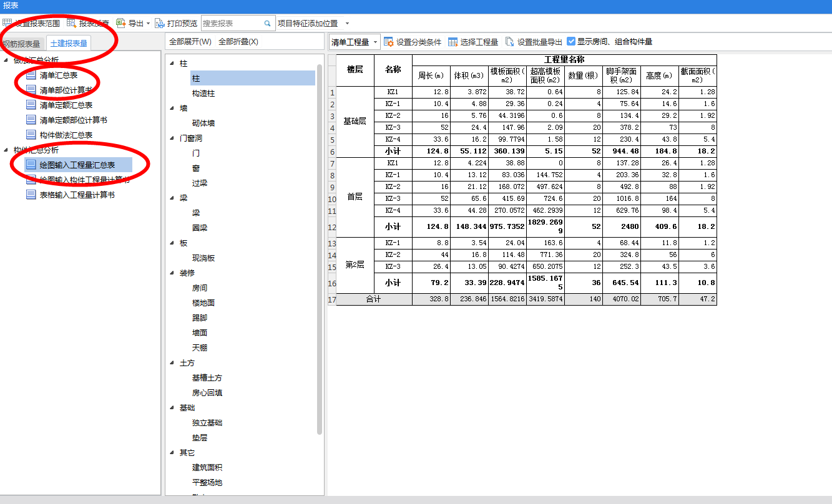Select 房心回填 under 土方

coord(207,392)
